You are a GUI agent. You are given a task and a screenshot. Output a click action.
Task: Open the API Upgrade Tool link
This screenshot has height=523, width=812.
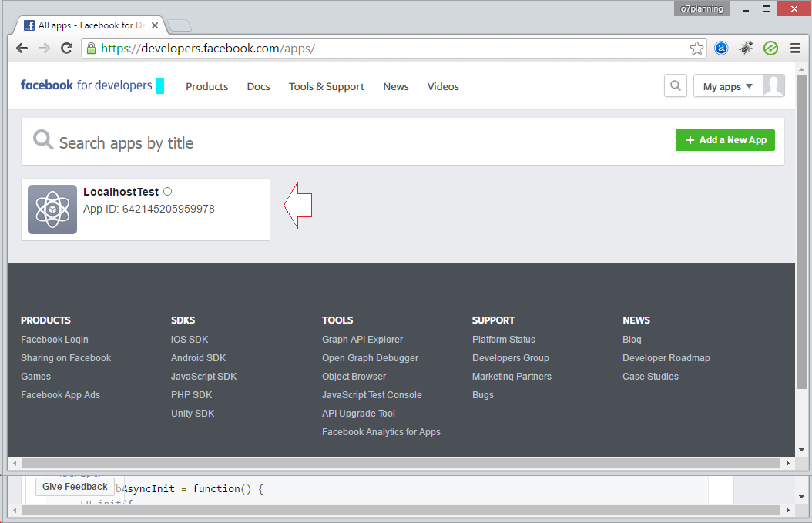(x=358, y=413)
